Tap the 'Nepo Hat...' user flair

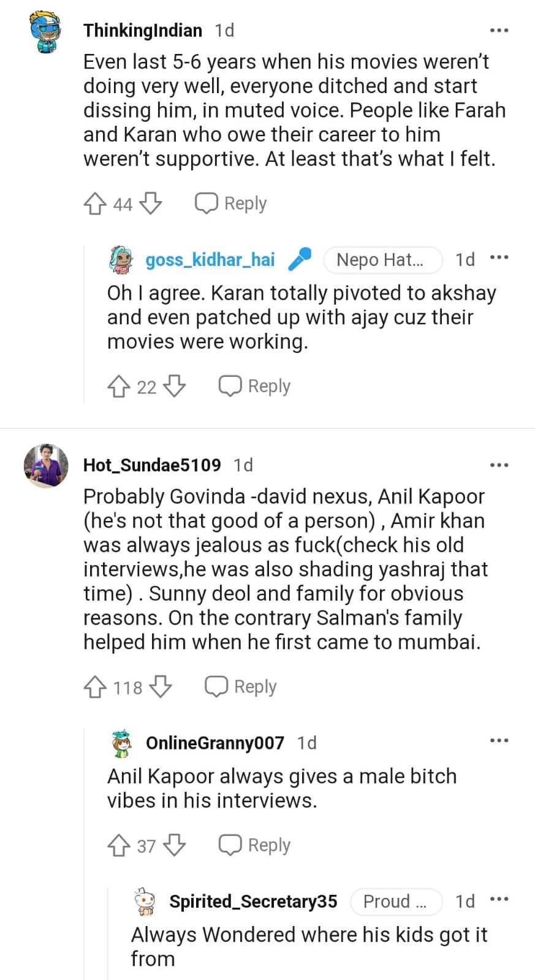(x=382, y=260)
